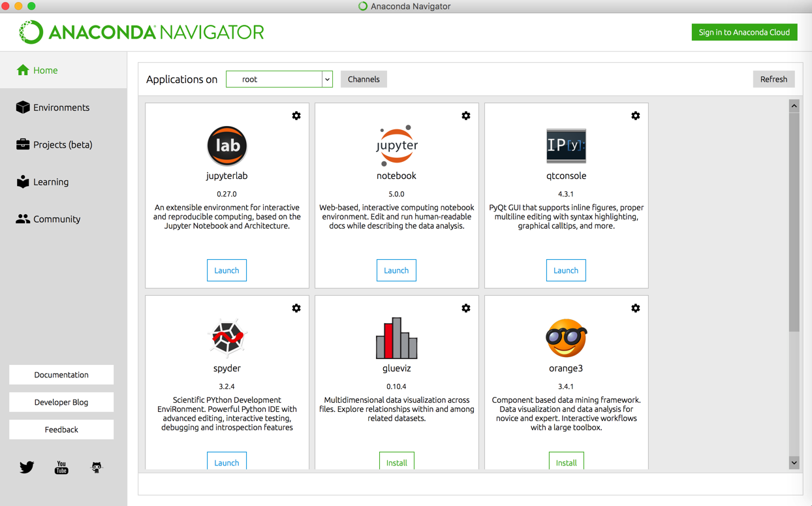812x506 pixels.
Task: Open spyder gear options menu
Action: pyautogui.click(x=296, y=308)
